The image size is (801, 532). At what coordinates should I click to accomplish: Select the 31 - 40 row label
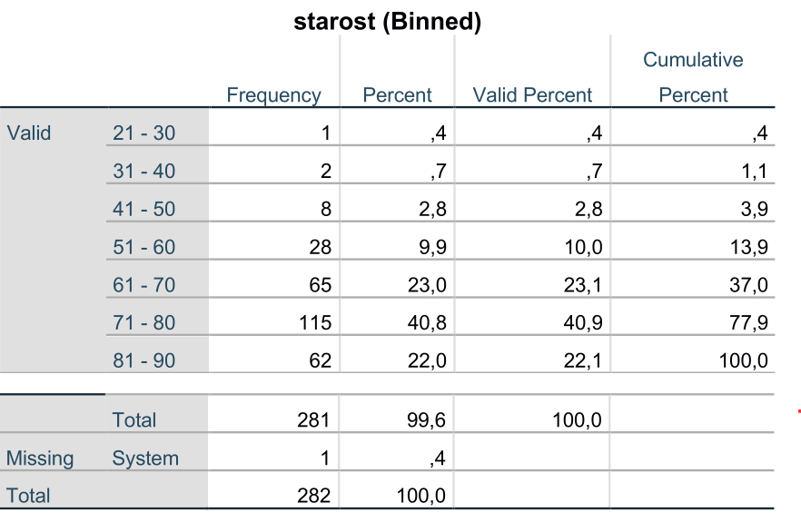pyautogui.click(x=144, y=171)
